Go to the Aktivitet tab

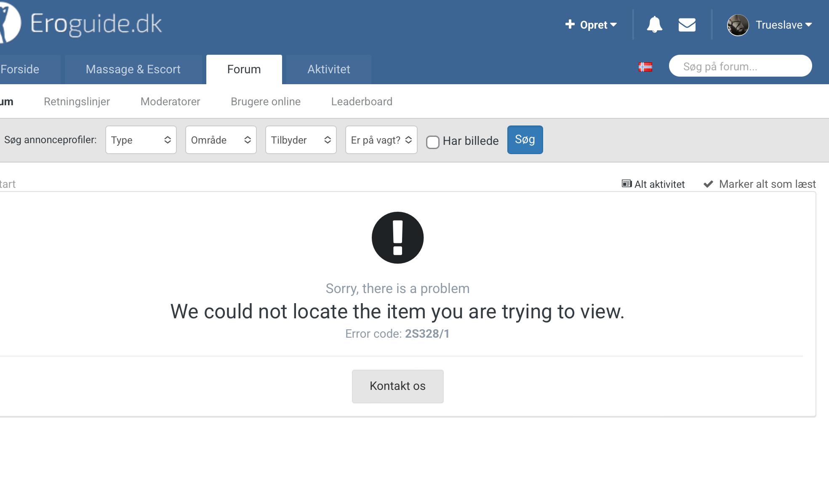(x=328, y=69)
